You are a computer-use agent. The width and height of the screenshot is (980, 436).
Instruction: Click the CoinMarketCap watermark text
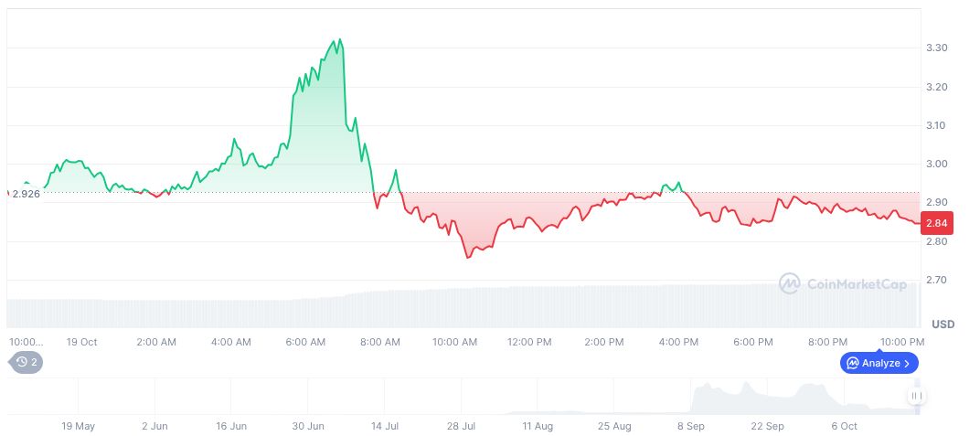coord(857,284)
